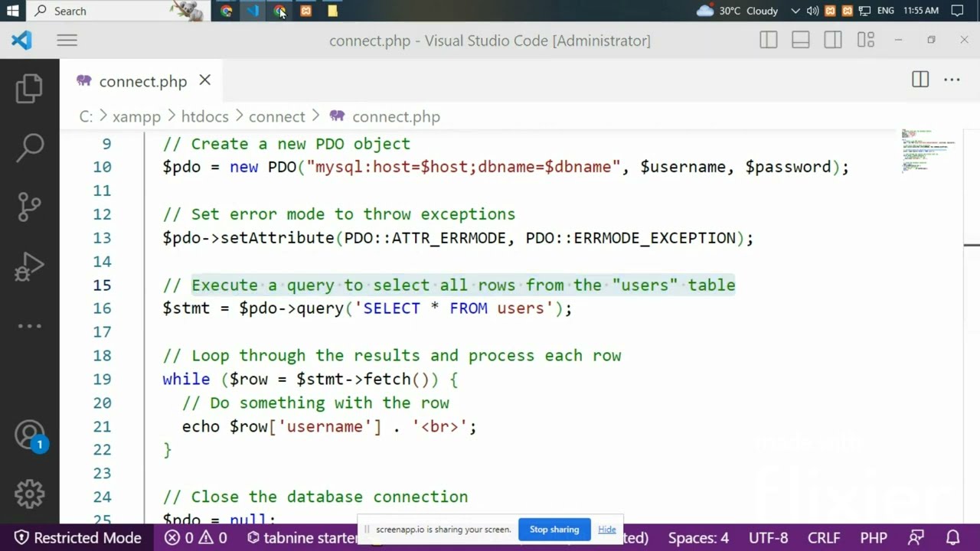Open the network tray icon

point(864,11)
